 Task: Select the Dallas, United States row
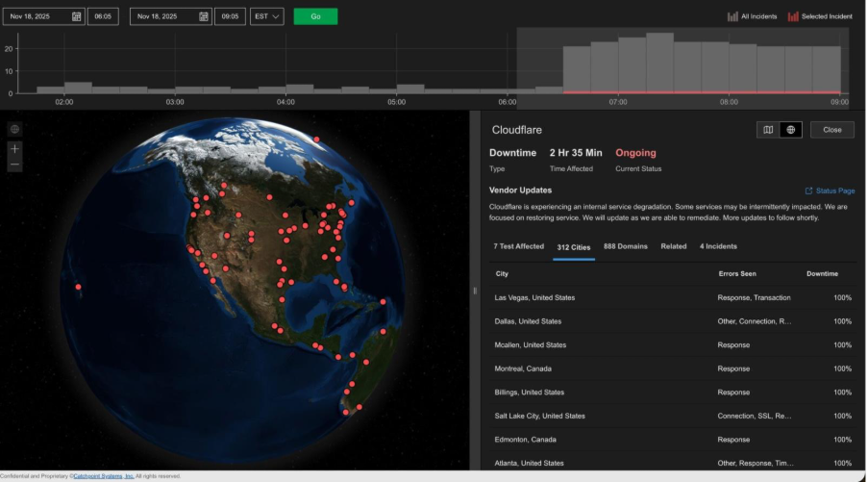[x=673, y=321]
